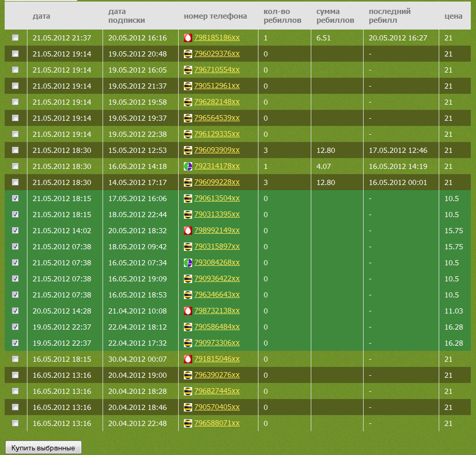
Task: Click the Beeline icon beside 796099228xx
Action: 188,182
